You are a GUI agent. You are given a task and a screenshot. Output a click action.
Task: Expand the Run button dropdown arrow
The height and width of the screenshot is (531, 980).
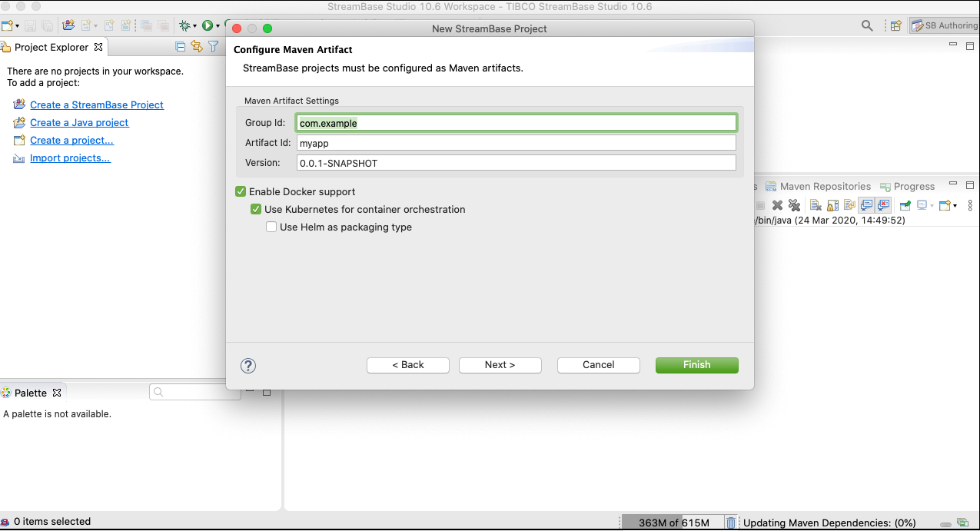(x=218, y=26)
